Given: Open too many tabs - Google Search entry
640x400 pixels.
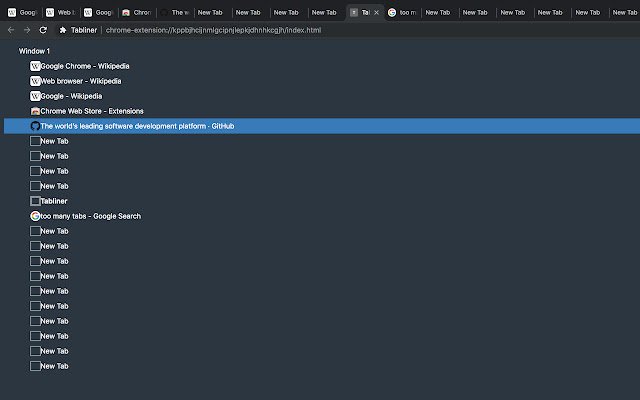Looking at the screenshot, I should [91, 216].
